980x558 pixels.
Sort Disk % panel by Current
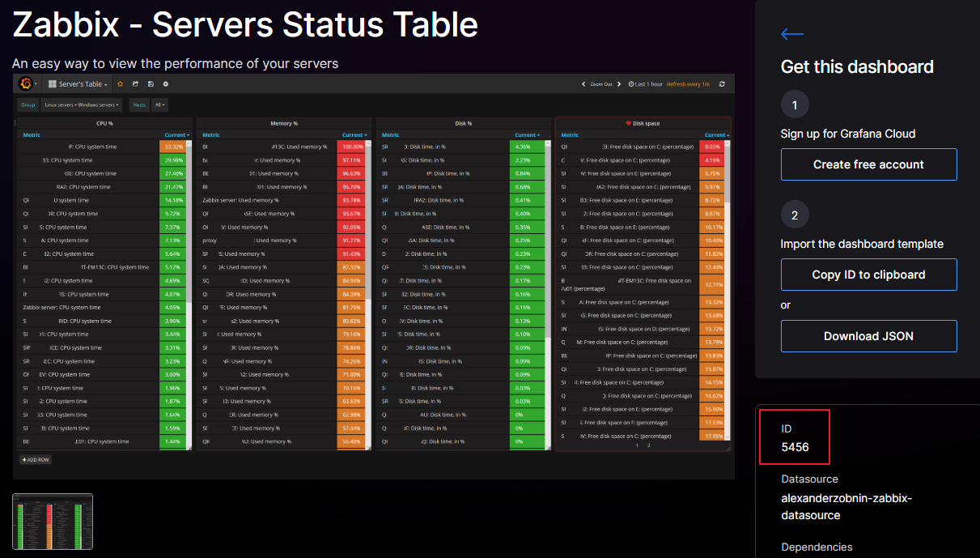click(528, 135)
